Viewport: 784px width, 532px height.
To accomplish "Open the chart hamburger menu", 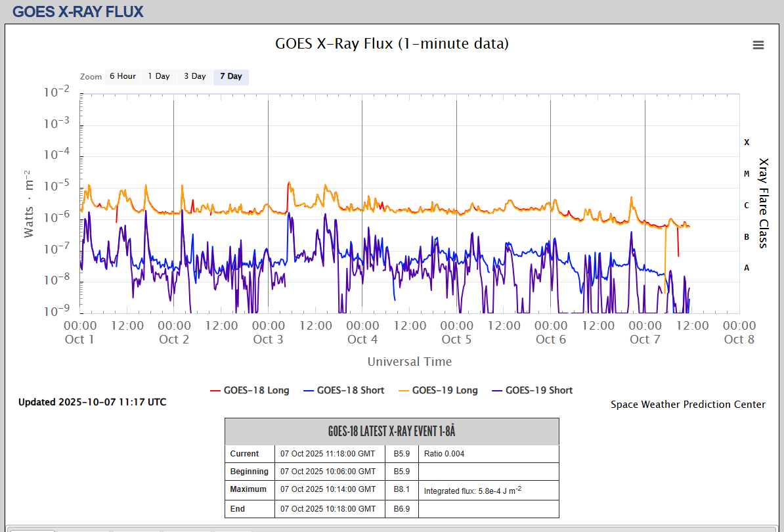I will (758, 45).
